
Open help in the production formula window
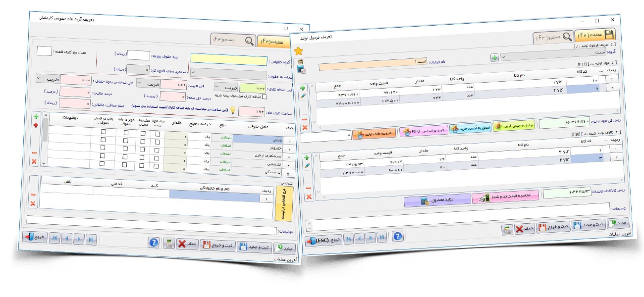[x=397, y=236]
